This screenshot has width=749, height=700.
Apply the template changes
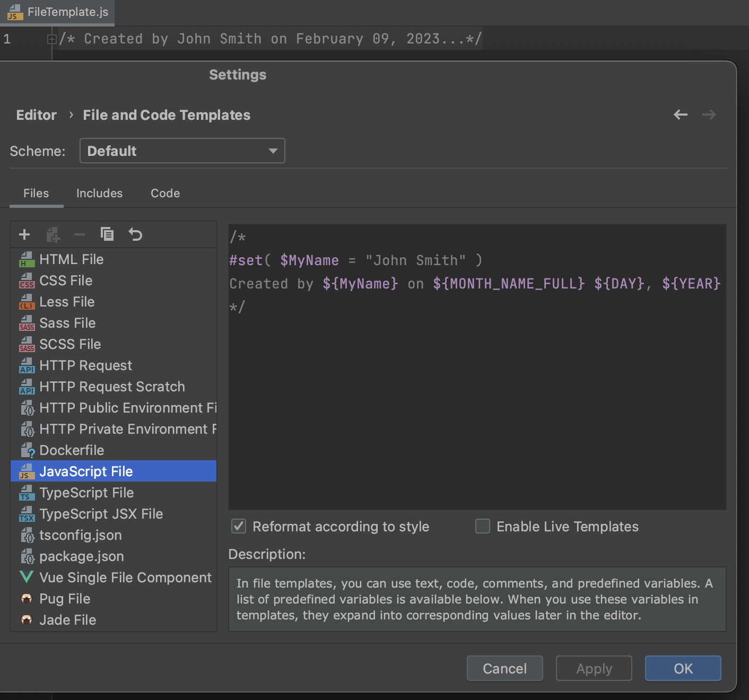(594, 668)
